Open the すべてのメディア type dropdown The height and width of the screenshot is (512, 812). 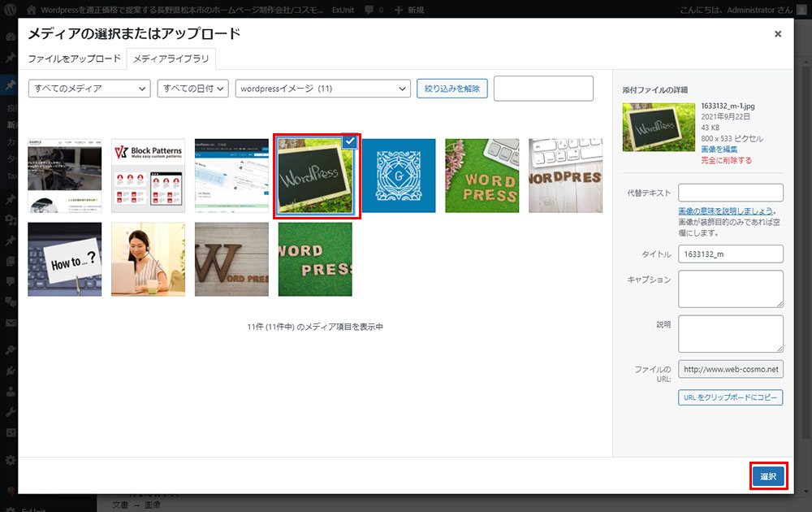89,89
